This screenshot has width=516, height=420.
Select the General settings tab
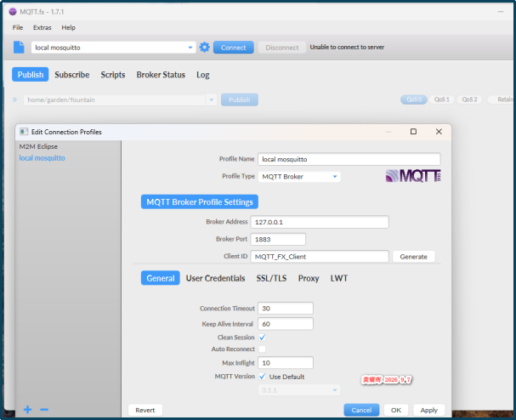(x=161, y=278)
